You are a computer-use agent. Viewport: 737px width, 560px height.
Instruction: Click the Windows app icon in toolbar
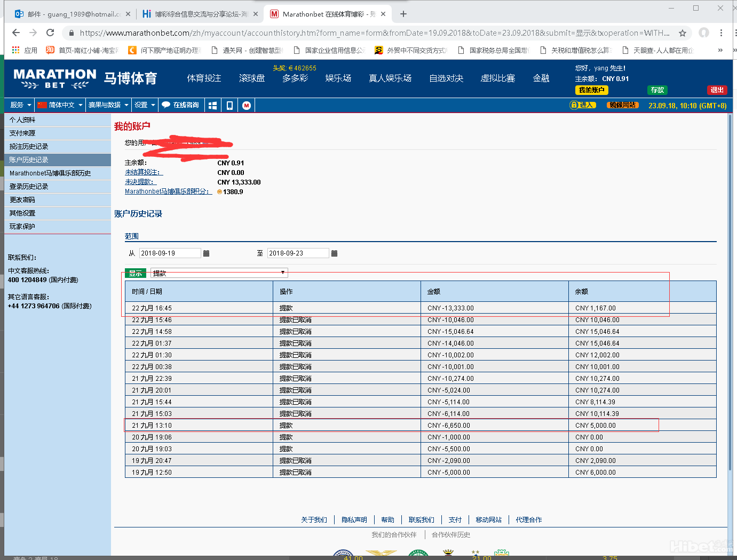[x=212, y=105]
